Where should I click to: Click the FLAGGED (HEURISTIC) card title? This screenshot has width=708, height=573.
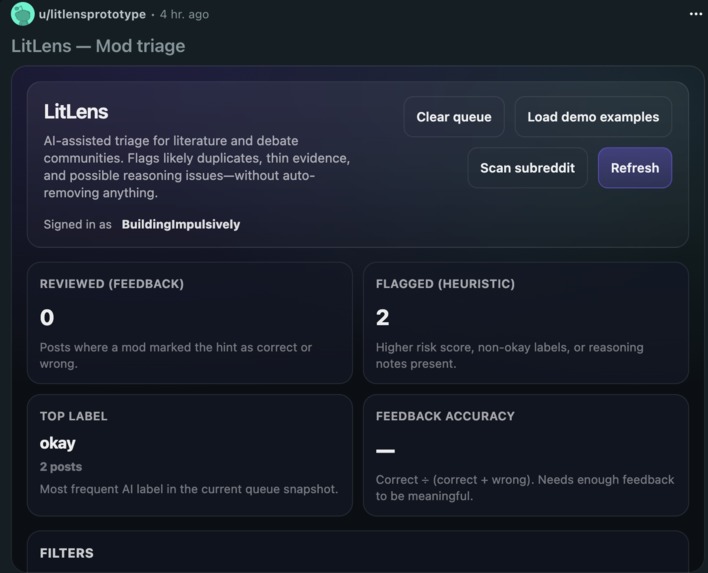click(x=445, y=284)
